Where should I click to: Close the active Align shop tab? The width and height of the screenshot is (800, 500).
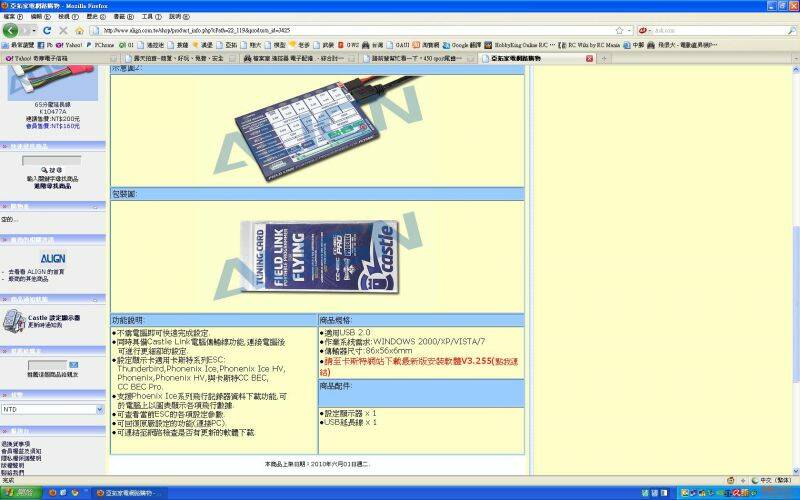pos(589,59)
